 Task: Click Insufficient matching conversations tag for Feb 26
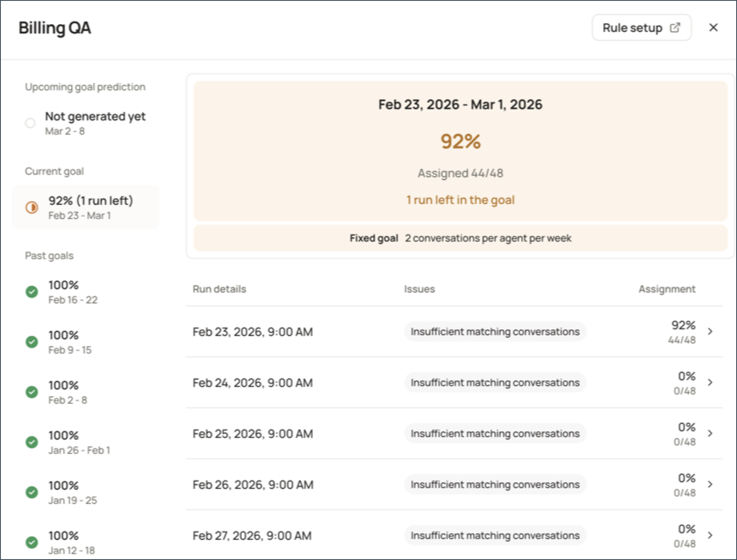(495, 484)
